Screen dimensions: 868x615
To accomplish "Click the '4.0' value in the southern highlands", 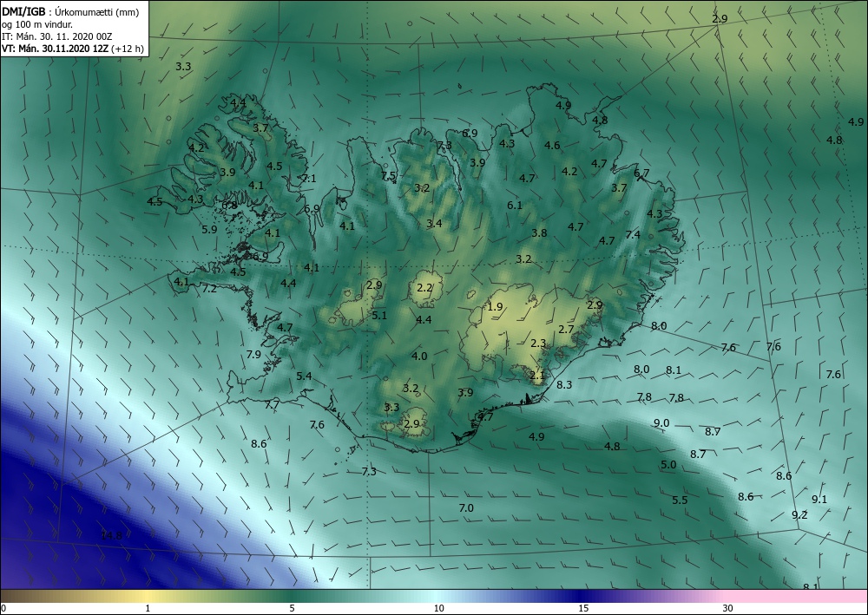I will click(419, 357).
